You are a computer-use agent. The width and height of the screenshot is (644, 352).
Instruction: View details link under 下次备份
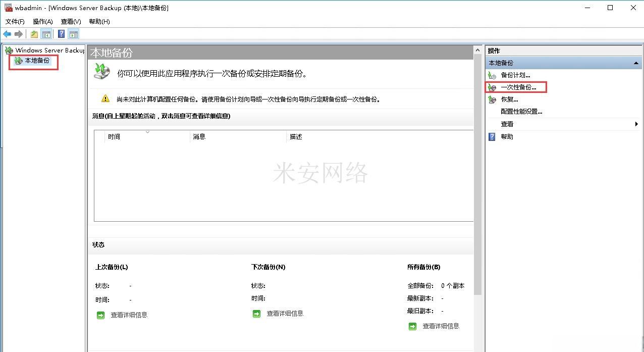285,314
